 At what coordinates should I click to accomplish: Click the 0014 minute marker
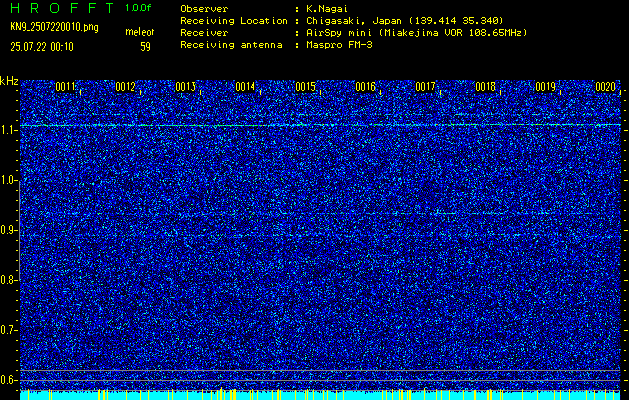(x=245, y=87)
